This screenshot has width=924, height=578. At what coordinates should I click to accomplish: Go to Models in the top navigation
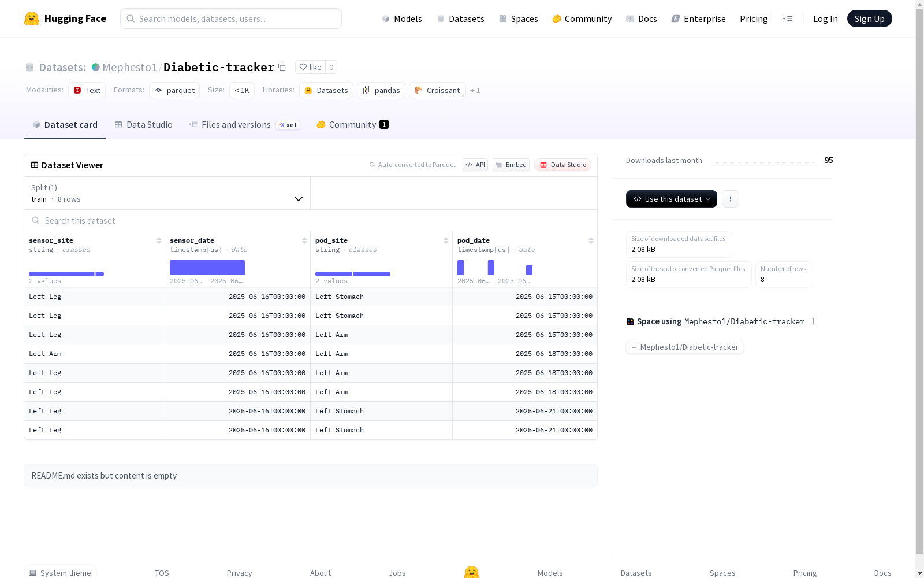pos(402,18)
